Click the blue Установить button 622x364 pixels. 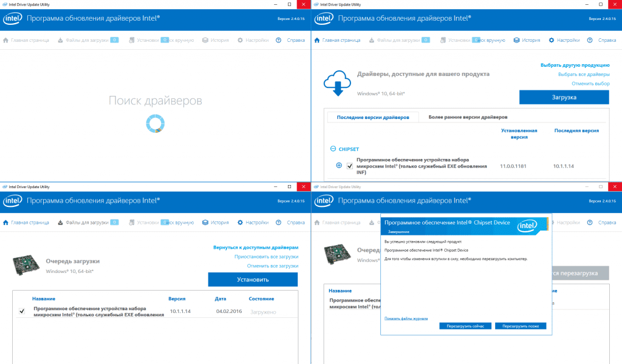(253, 279)
